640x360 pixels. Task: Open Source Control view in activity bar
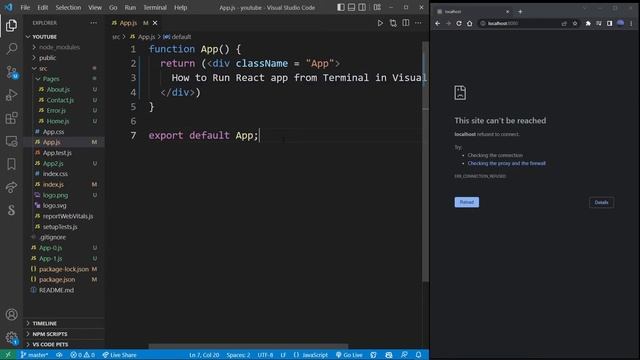coord(11,72)
